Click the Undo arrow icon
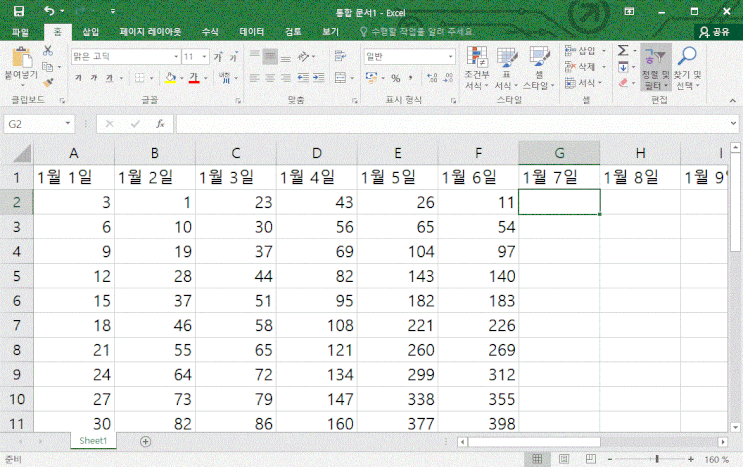 (49, 10)
